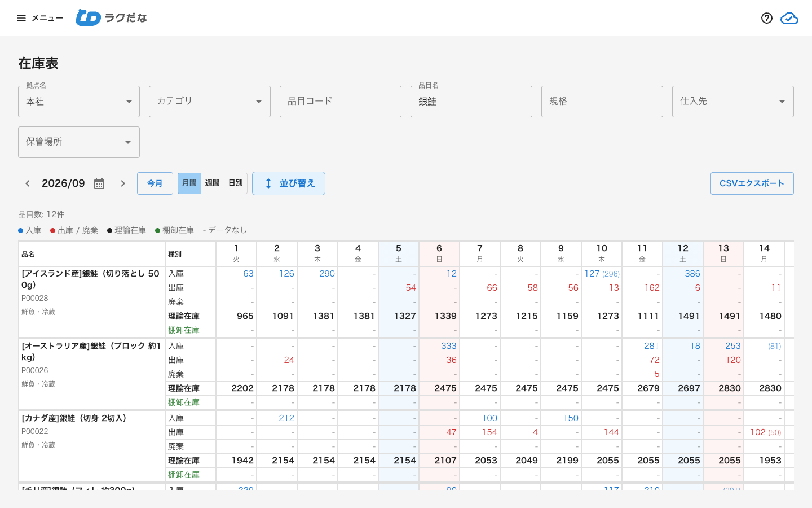Screen dimensions: 812x508
Task: Click the 品目名 field containing 銀鮭
Action: click(x=471, y=102)
